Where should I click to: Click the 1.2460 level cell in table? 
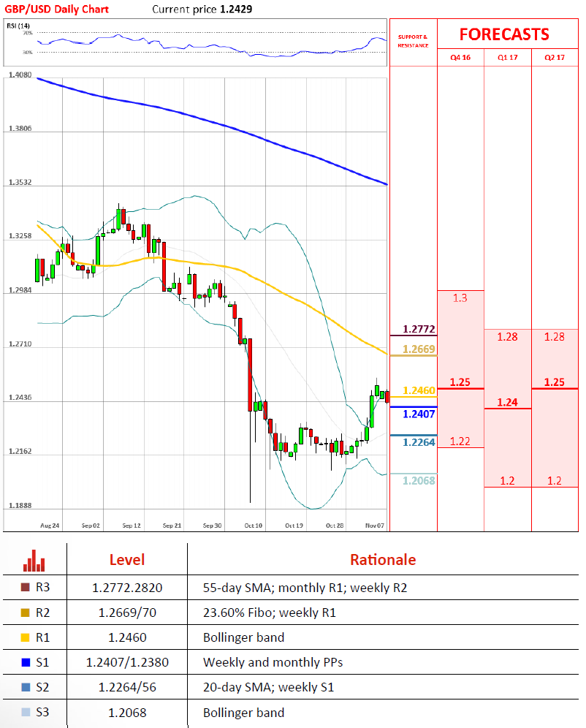tap(127, 637)
